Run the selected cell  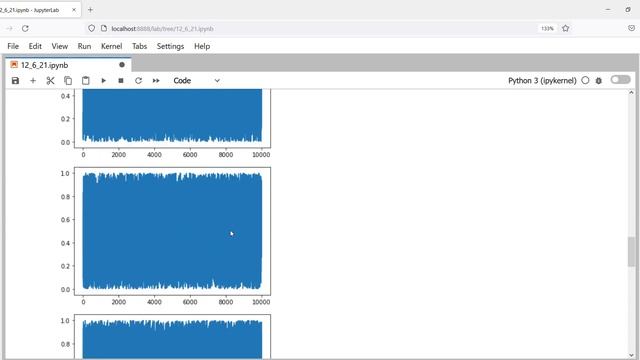[104, 81]
